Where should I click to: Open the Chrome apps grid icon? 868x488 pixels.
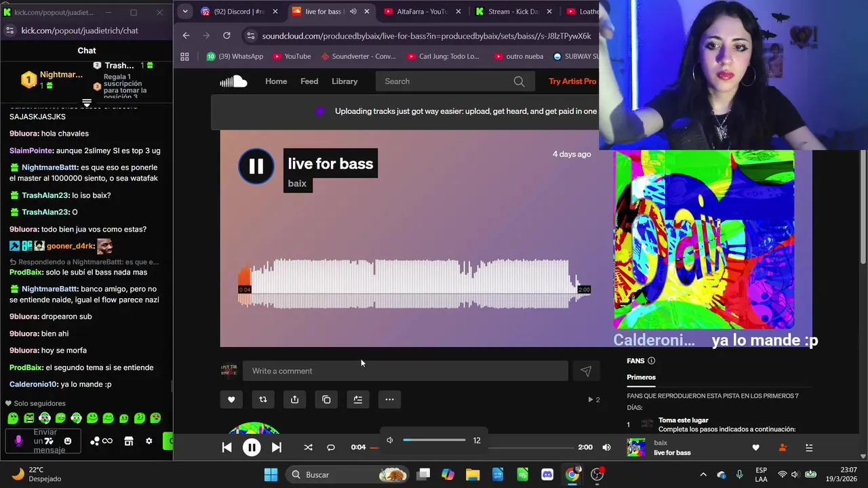(x=184, y=56)
